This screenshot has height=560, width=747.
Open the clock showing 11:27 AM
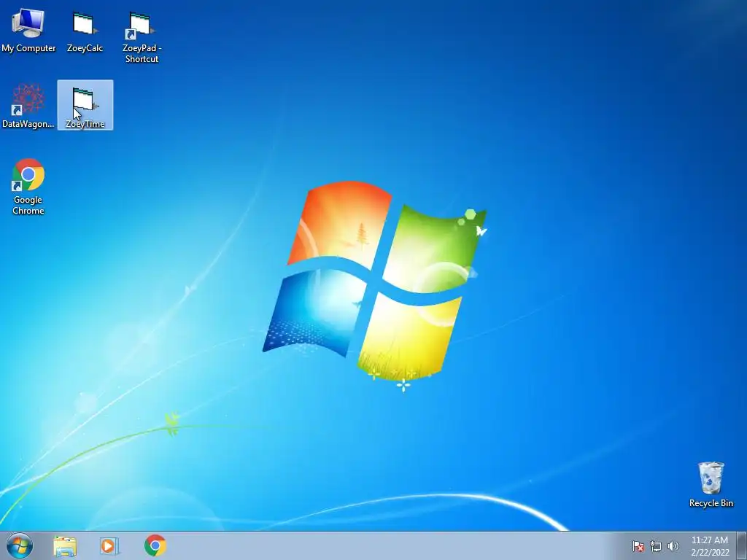click(x=710, y=546)
